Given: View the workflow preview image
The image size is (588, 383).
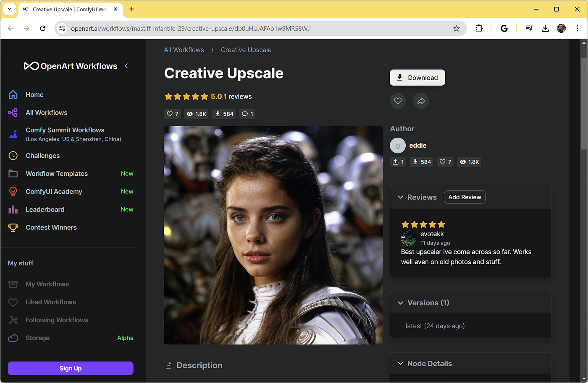Looking at the screenshot, I should [273, 235].
